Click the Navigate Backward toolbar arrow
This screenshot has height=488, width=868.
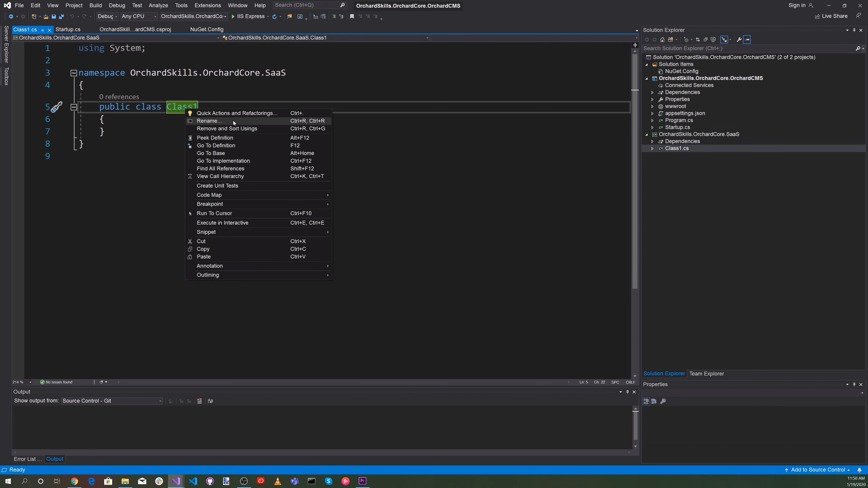[x=11, y=16]
